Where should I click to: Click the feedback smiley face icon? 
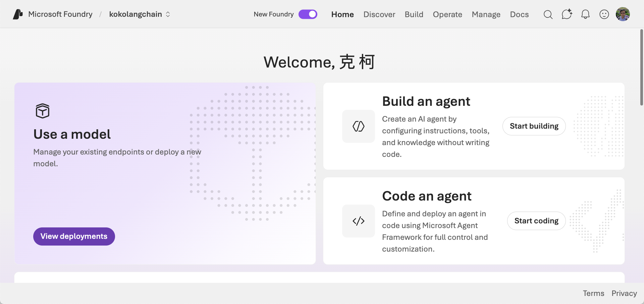point(604,14)
